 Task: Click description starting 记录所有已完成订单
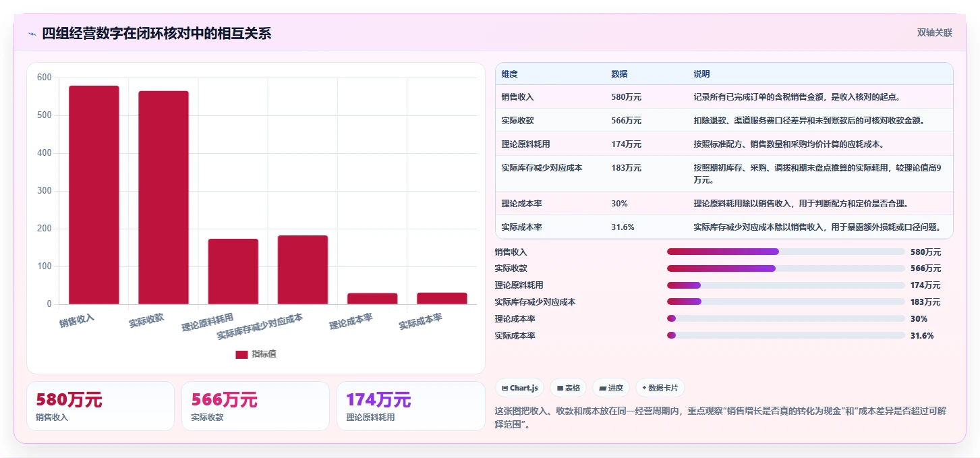(x=797, y=97)
